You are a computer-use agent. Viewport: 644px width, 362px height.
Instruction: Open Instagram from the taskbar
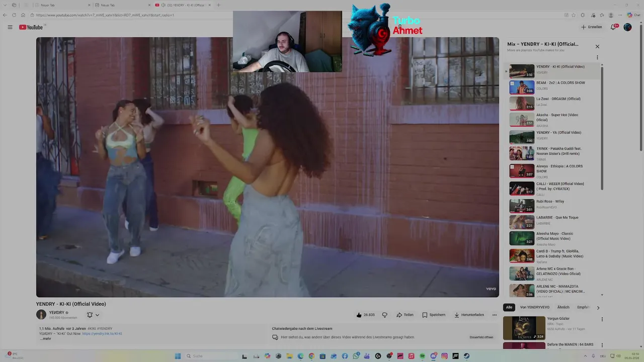(445, 356)
